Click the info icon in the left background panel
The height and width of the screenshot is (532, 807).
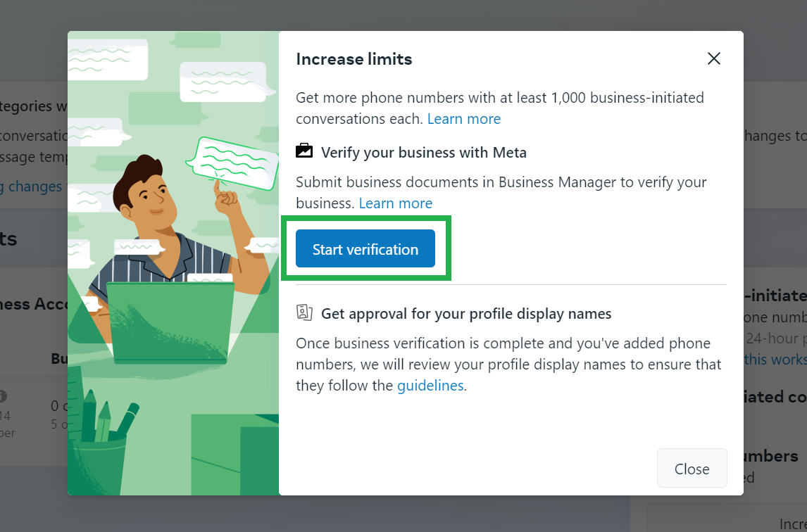(x=3, y=396)
